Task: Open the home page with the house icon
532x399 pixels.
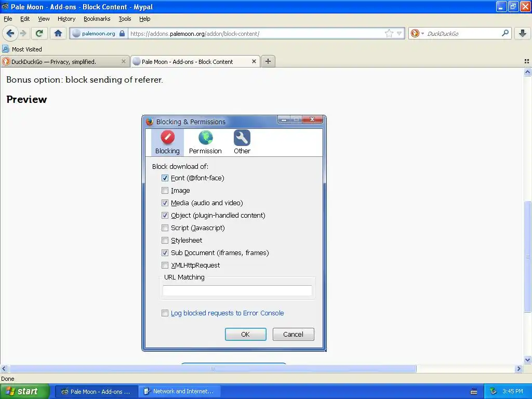Action: (x=58, y=33)
